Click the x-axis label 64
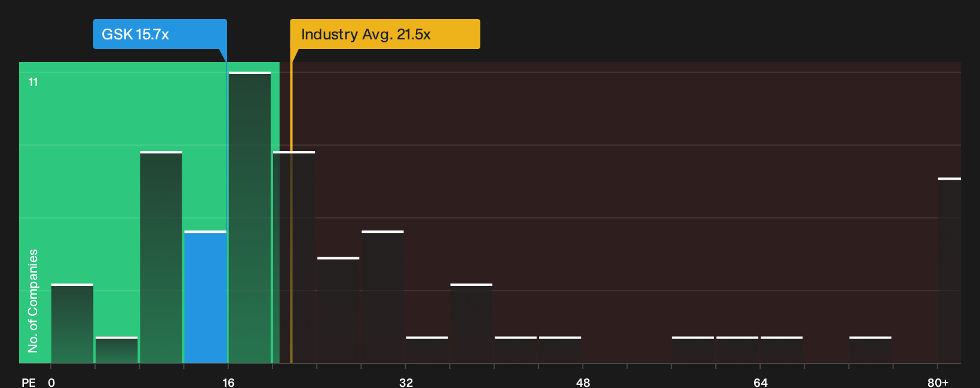Viewport: 980px width, 388px height. (760, 382)
